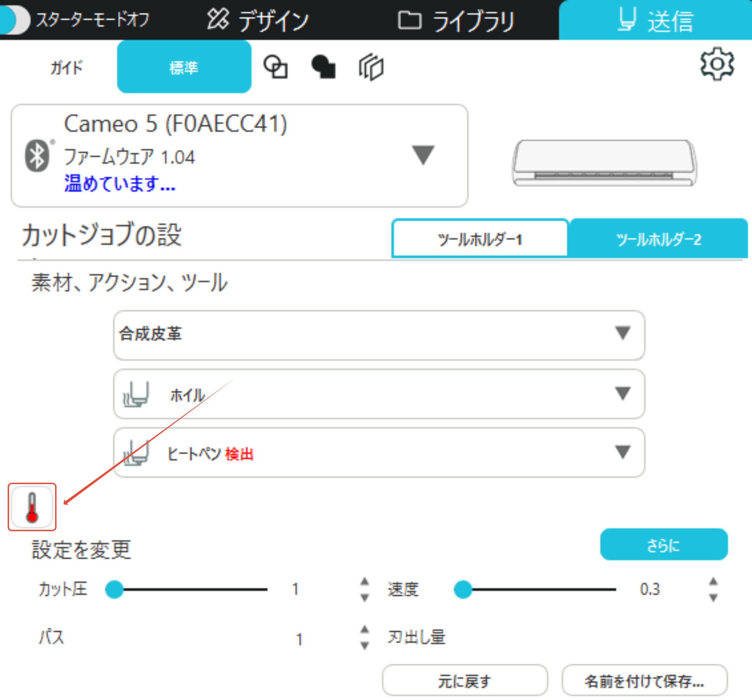Image resolution: width=752 pixels, height=700 pixels.
Task: Click the カット圧 slider handle
Action: 114,589
